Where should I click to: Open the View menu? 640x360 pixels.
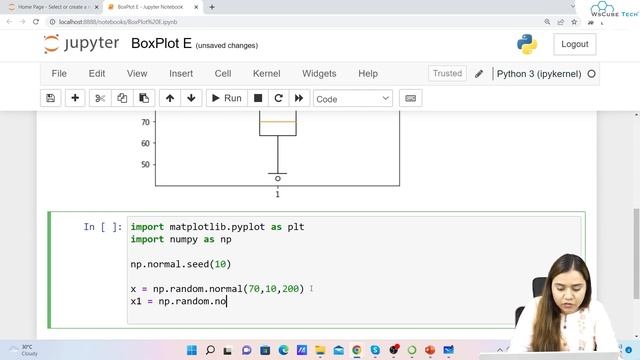tap(137, 73)
